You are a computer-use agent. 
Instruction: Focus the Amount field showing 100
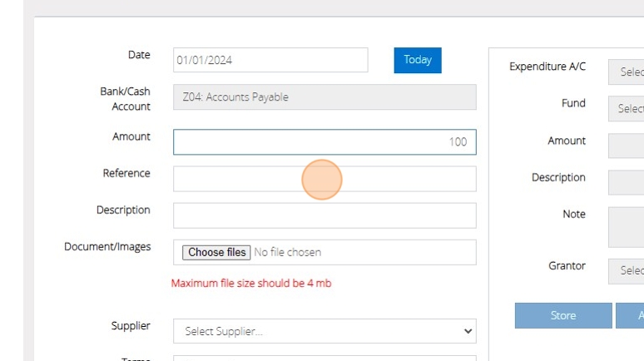pos(324,142)
